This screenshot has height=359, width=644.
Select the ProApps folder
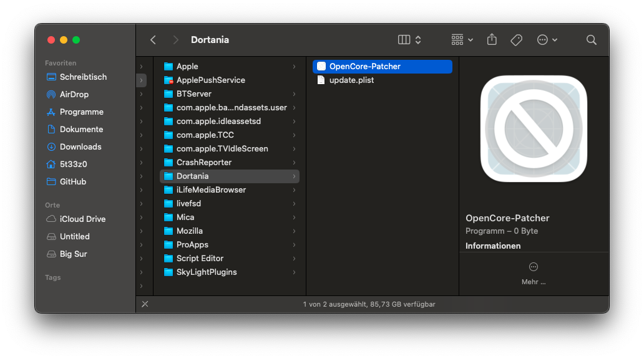tap(229, 245)
